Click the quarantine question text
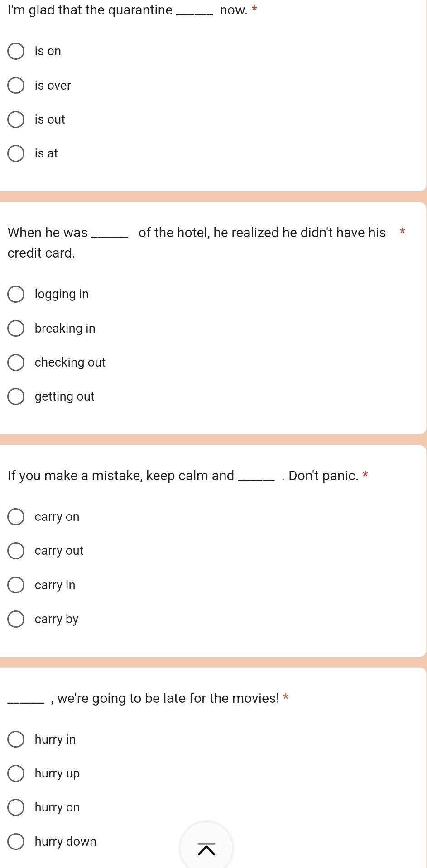 (128, 10)
